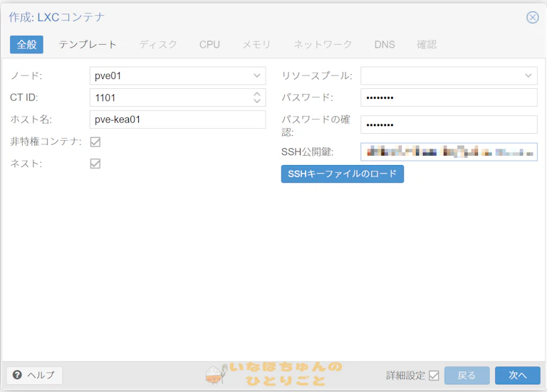Click the SSH公開鍵 input field
The width and height of the screenshot is (547, 392).
(x=448, y=152)
